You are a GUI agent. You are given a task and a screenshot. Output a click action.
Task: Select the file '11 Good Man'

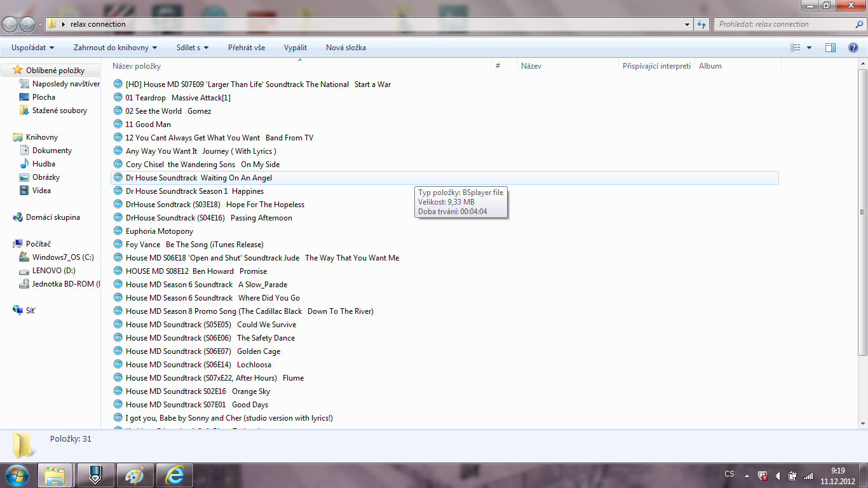coord(148,125)
